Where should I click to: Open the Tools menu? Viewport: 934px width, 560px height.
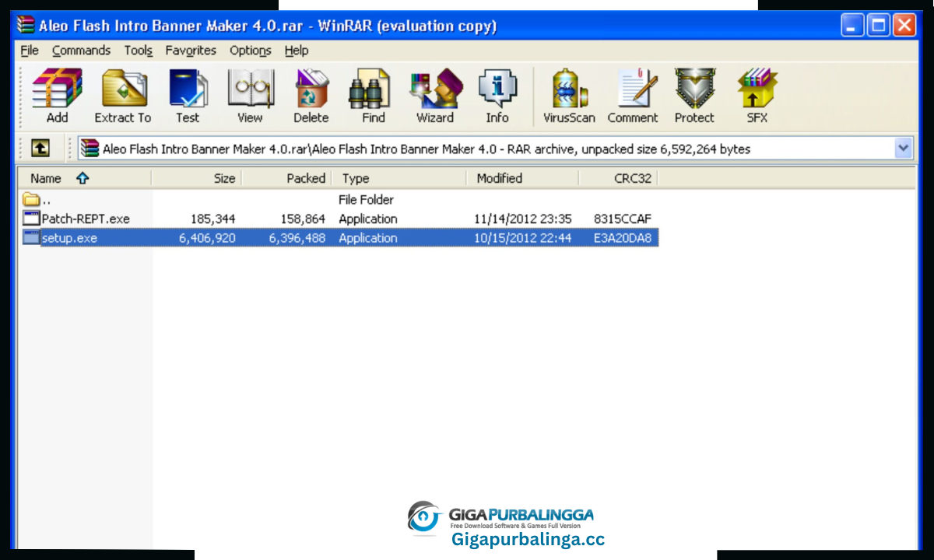coord(139,51)
